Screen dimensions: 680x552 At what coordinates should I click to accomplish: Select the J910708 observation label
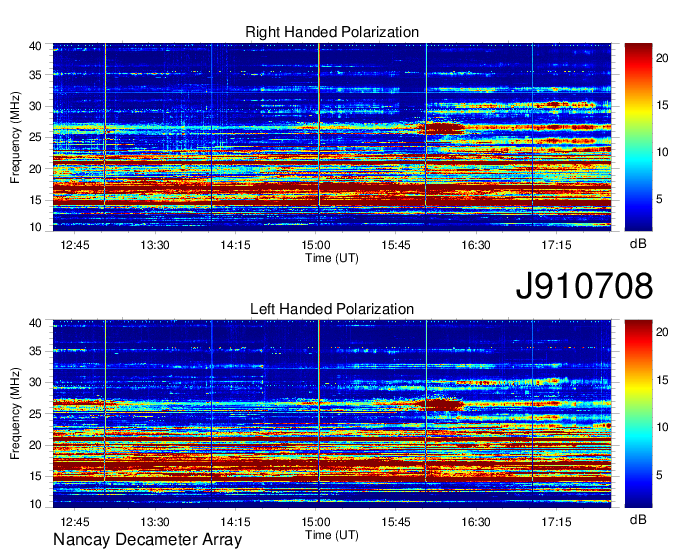click(x=584, y=286)
